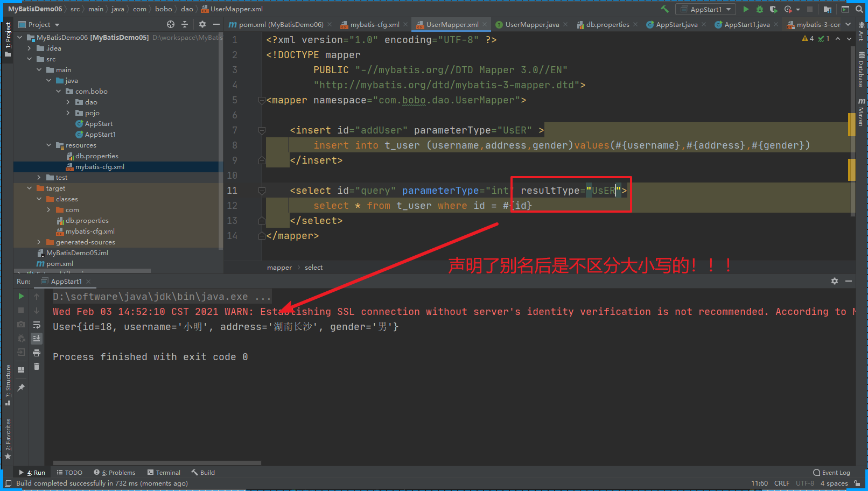The width and height of the screenshot is (868, 491).
Task: Open Project Structure icon in top toolbar
Action: coord(828,9)
